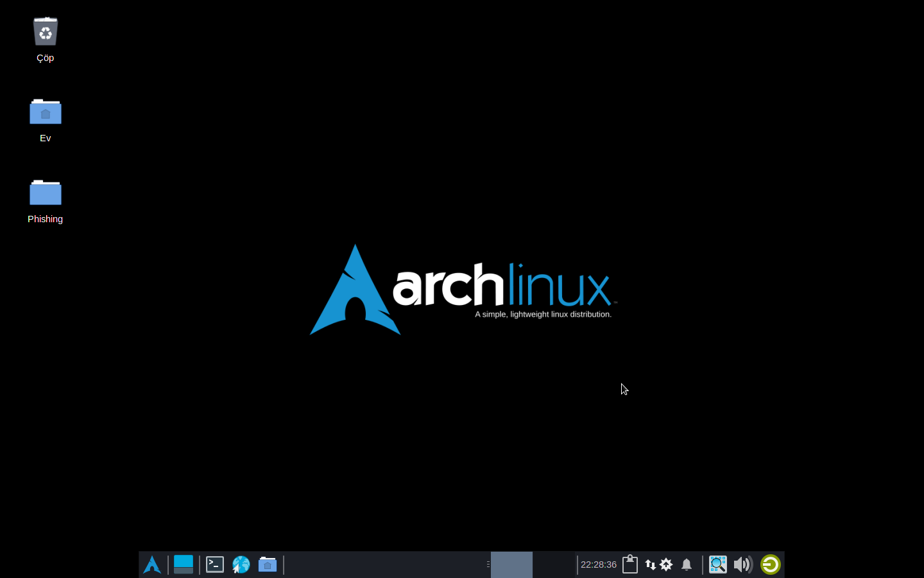Open the clipboard manager tray icon
The height and width of the screenshot is (578, 924).
[630, 565]
